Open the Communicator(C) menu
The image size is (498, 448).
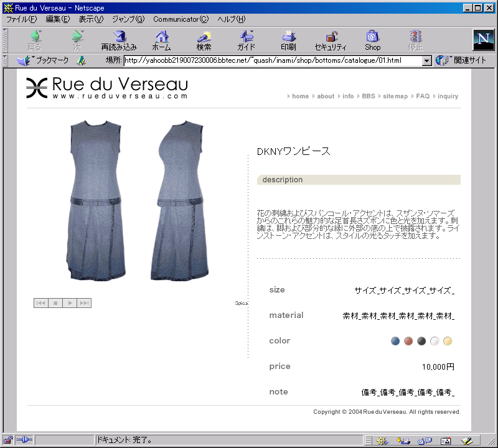[x=181, y=19]
